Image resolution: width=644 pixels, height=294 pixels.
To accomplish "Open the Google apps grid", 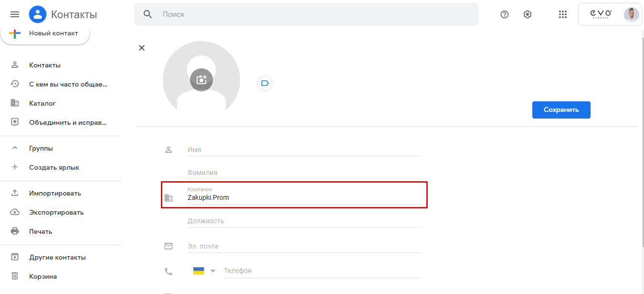I will (x=562, y=14).
